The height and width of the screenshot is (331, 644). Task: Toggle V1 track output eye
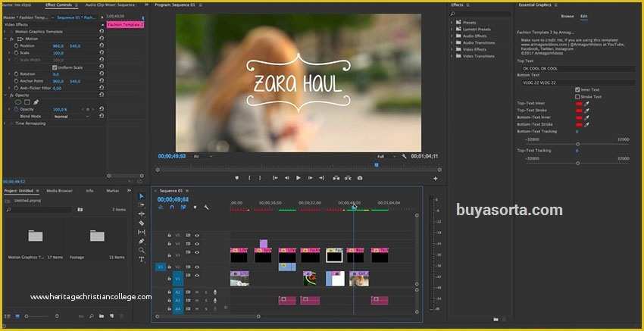(x=197, y=275)
